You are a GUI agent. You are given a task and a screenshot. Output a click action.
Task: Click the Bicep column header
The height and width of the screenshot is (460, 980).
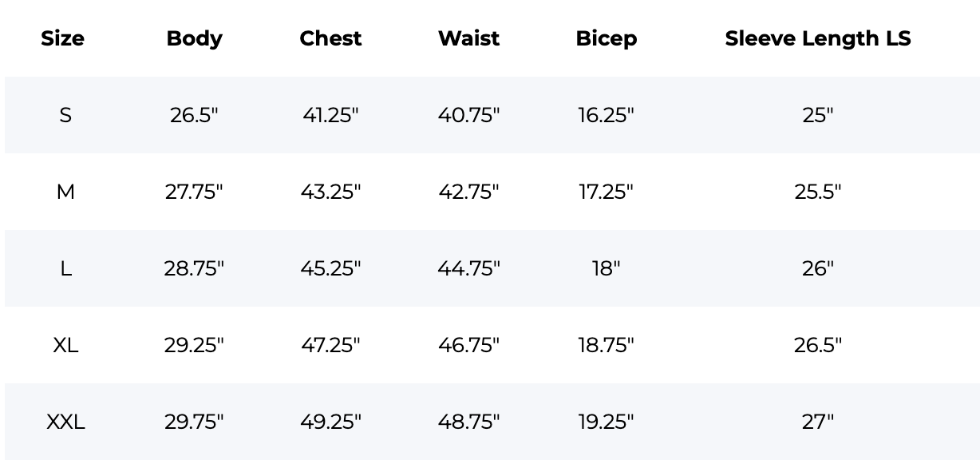click(x=606, y=38)
